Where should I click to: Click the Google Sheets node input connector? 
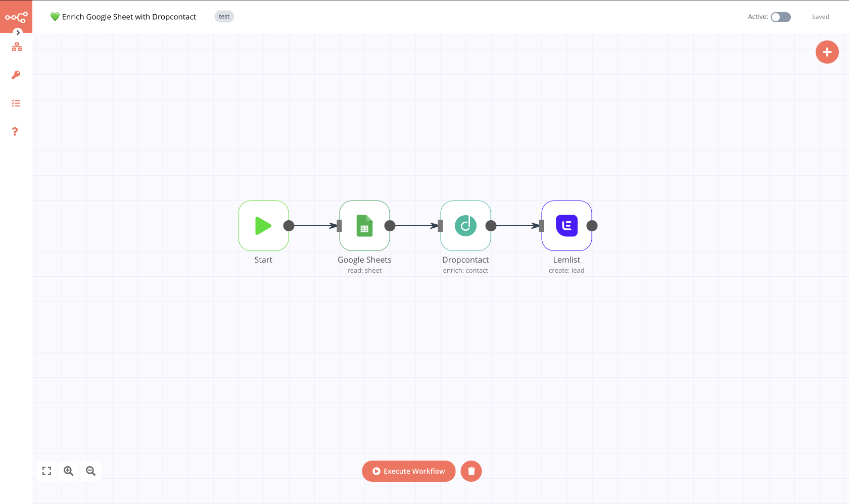[x=339, y=226]
